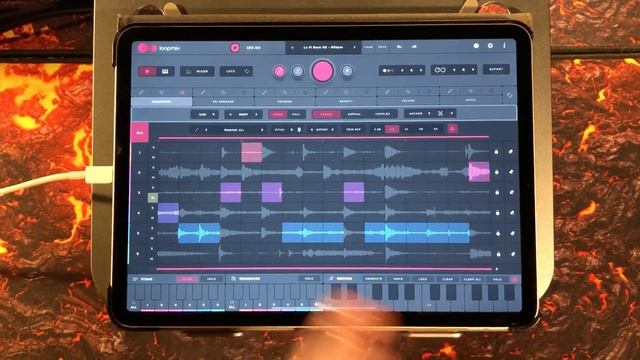Select the RE-ARRANGE tab
Screen dimensions: 640x360
pyautogui.click(x=223, y=101)
